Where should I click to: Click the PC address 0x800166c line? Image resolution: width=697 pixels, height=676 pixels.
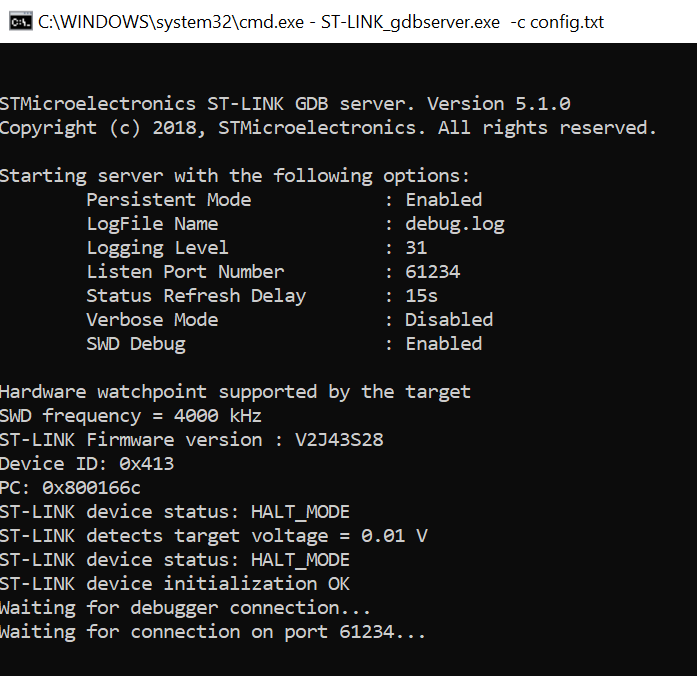70,488
